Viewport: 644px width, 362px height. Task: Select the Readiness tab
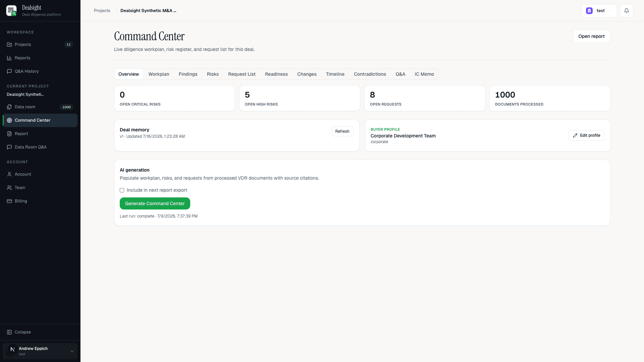click(x=276, y=74)
